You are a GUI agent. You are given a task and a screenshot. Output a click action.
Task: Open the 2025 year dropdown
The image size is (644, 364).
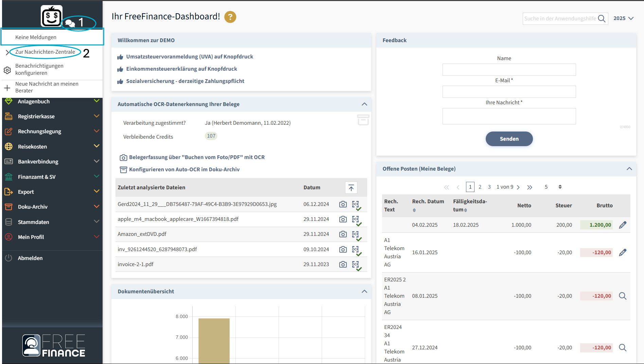[623, 18]
